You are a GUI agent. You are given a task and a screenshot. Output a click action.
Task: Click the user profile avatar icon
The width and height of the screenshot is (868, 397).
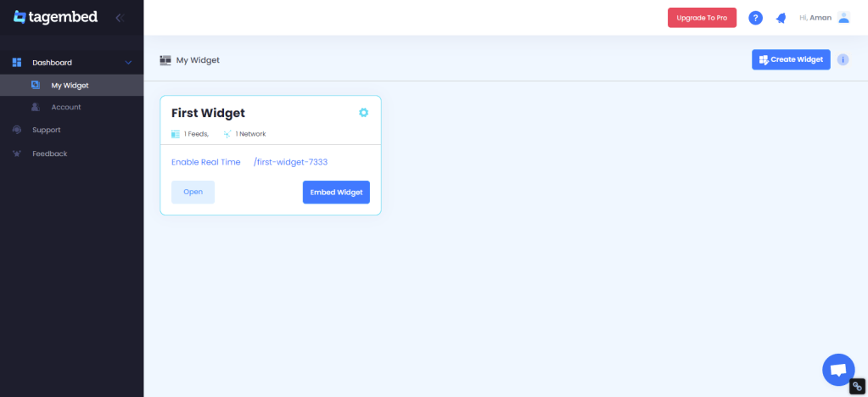point(843,18)
